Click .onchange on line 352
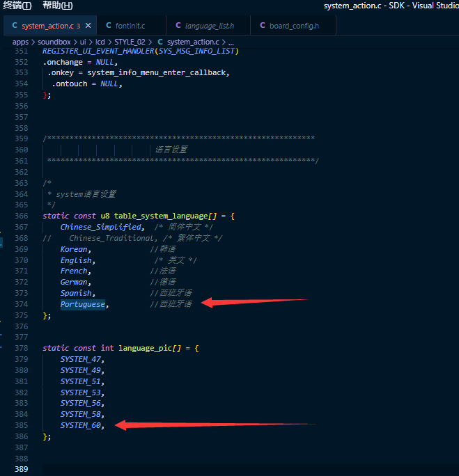The width and height of the screenshot is (459, 476). pyautogui.click(x=63, y=62)
